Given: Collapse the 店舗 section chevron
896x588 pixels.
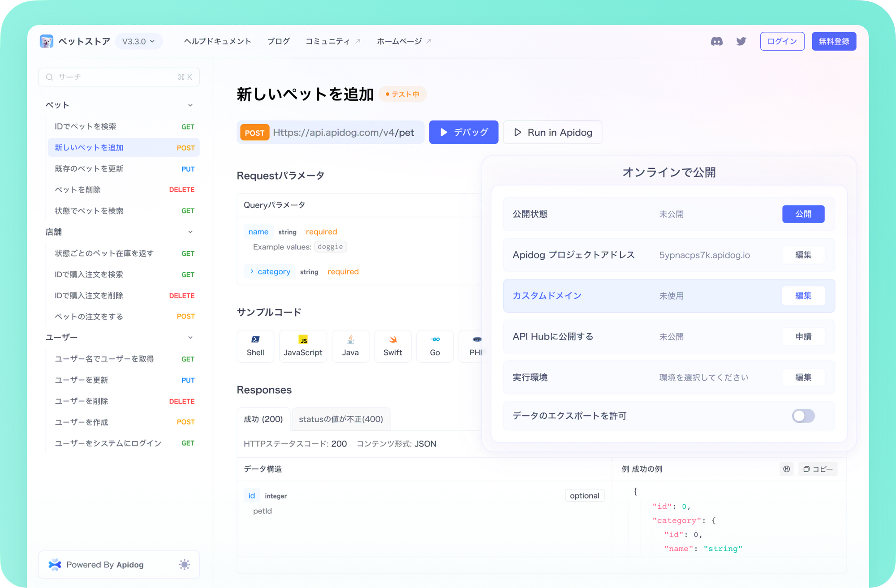Looking at the screenshot, I should point(190,232).
